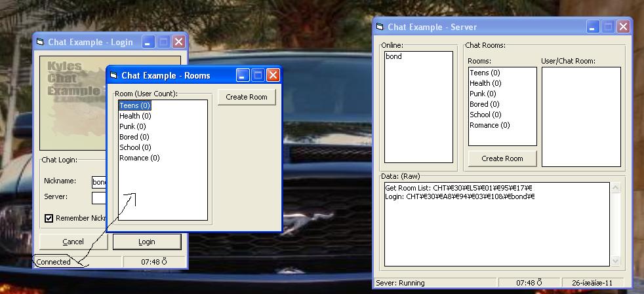Click the raw data scrollbar down arrow

[x=615, y=261]
